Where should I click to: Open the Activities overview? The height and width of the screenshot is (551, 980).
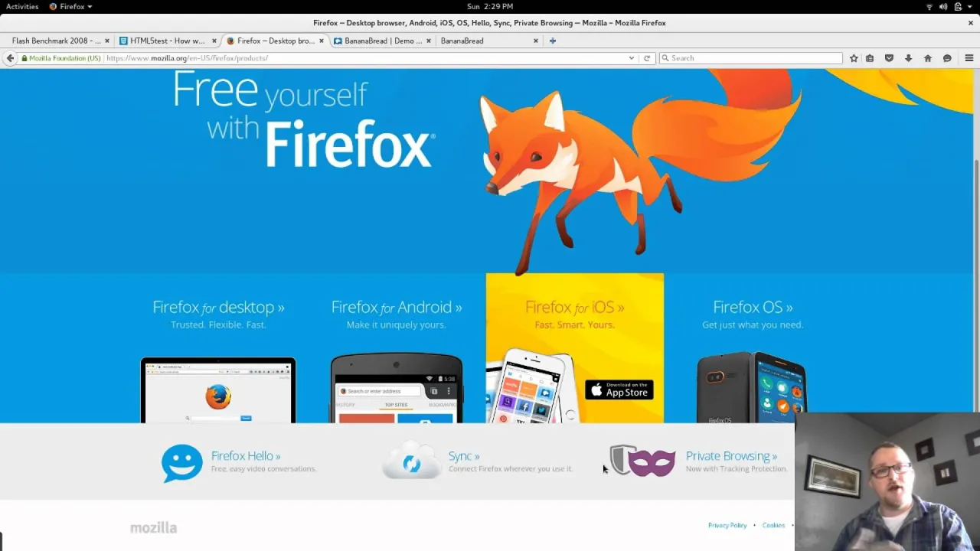(22, 7)
